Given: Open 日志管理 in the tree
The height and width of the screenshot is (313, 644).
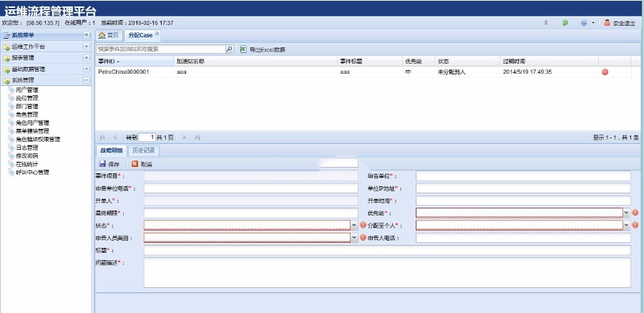Looking at the screenshot, I should click(x=26, y=148).
